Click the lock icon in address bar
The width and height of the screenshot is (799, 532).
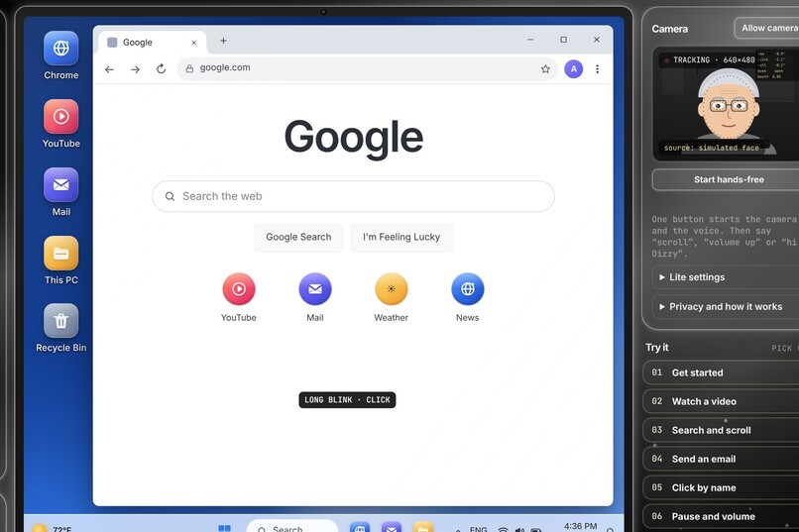pyautogui.click(x=189, y=68)
